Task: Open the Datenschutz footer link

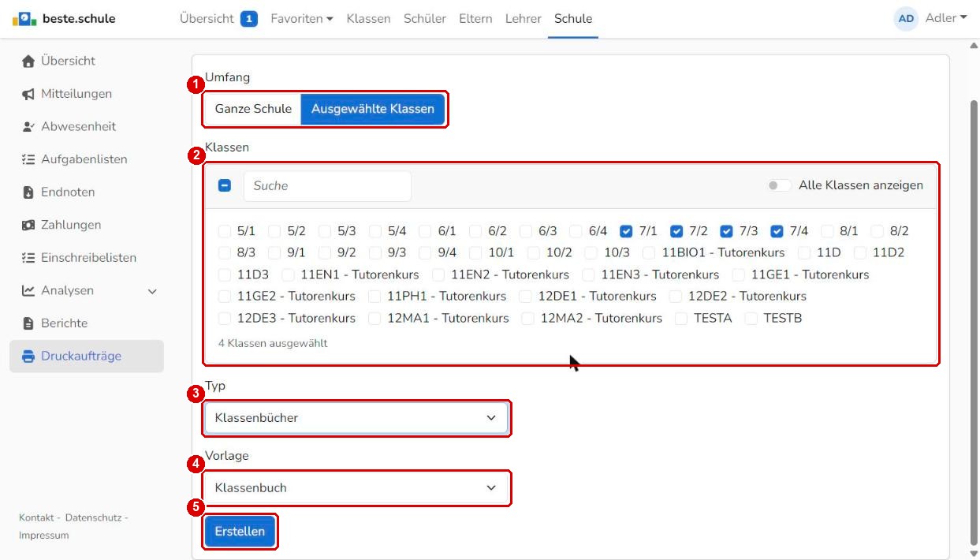Action: pyautogui.click(x=93, y=517)
